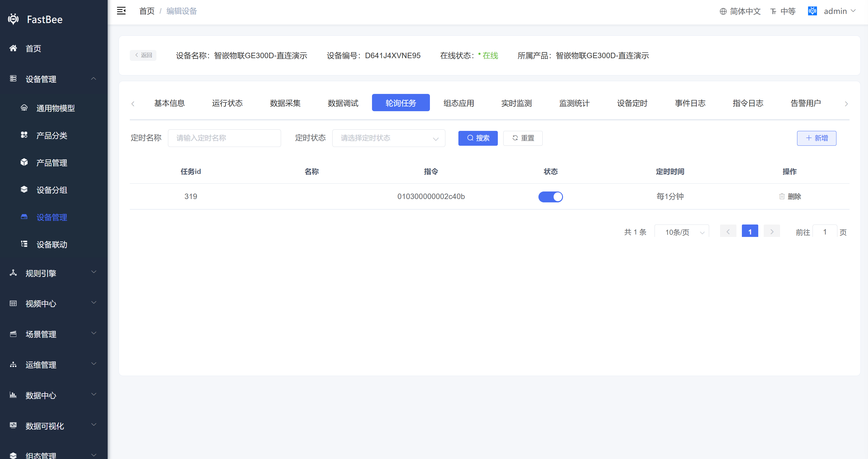Switch to the 基本信息 tab

coord(169,103)
